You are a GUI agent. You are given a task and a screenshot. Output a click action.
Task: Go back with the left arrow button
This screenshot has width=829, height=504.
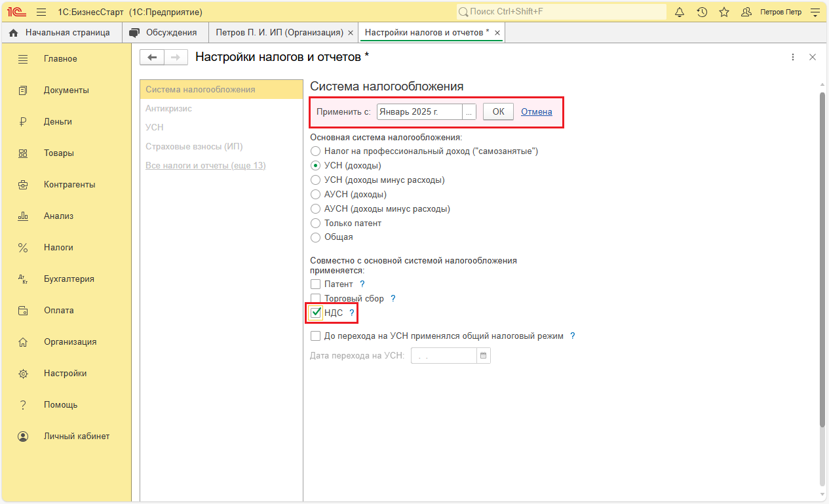tap(152, 57)
